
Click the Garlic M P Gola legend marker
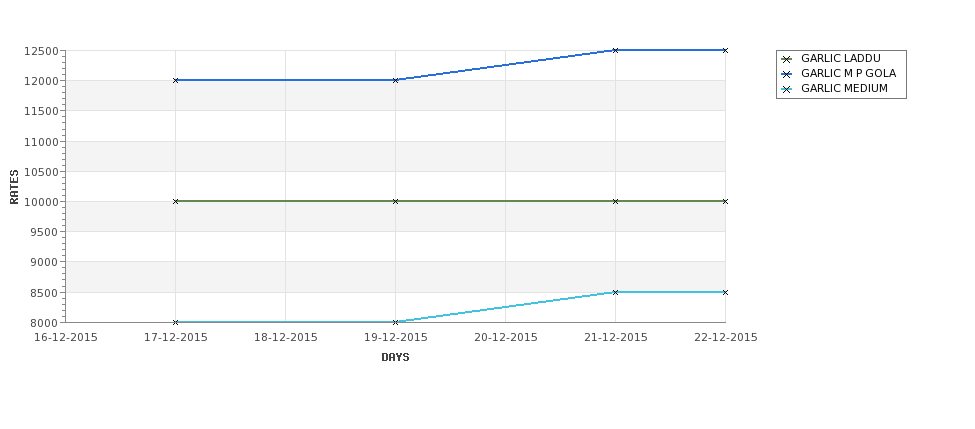click(x=787, y=74)
